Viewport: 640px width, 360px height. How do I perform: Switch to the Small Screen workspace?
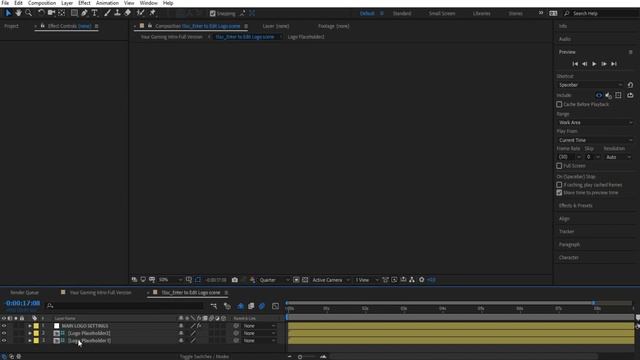click(x=442, y=13)
